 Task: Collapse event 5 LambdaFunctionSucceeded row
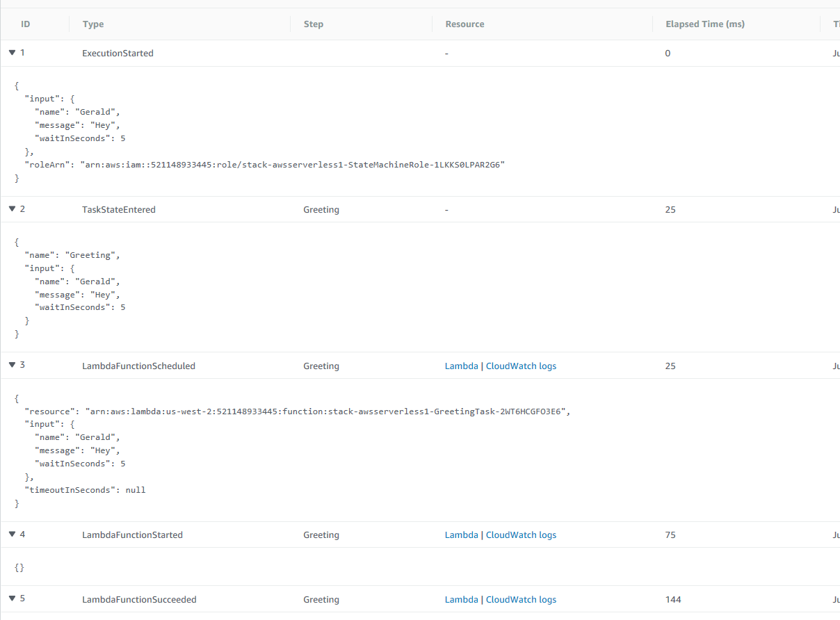(13, 599)
